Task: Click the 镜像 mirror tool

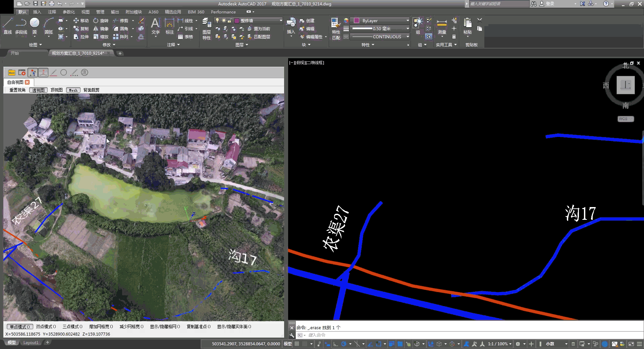Action: pos(101,29)
